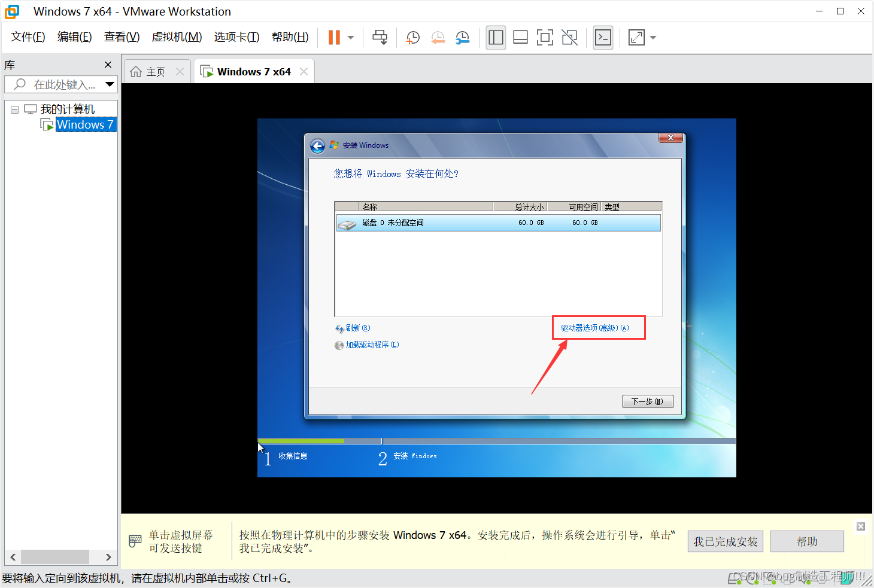This screenshot has width=874, height=588.
Task: Toggle the thumbnail bar view
Action: (x=520, y=38)
